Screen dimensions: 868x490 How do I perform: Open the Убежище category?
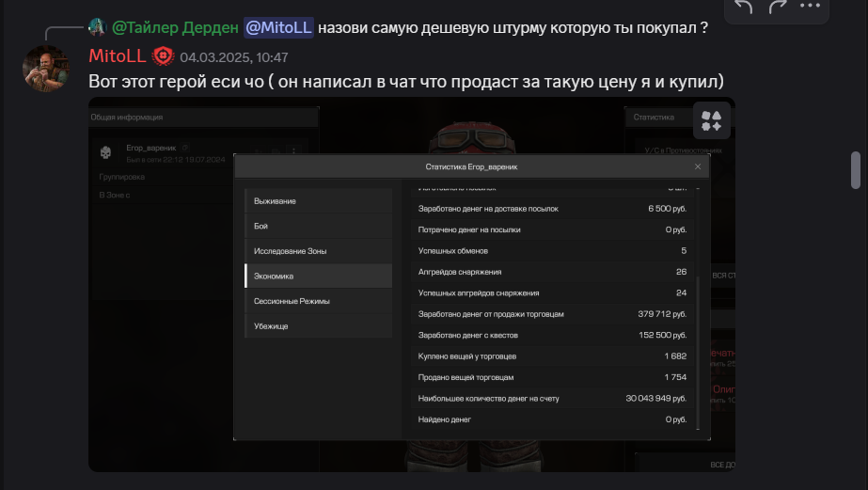pyautogui.click(x=318, y=326)
